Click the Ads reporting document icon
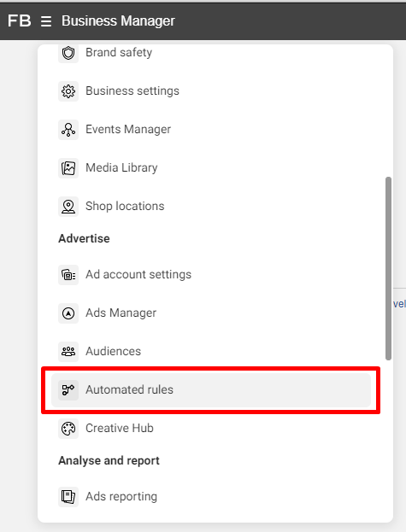The height and width of the screenshot is (532, 406). [x=68, y=497]
